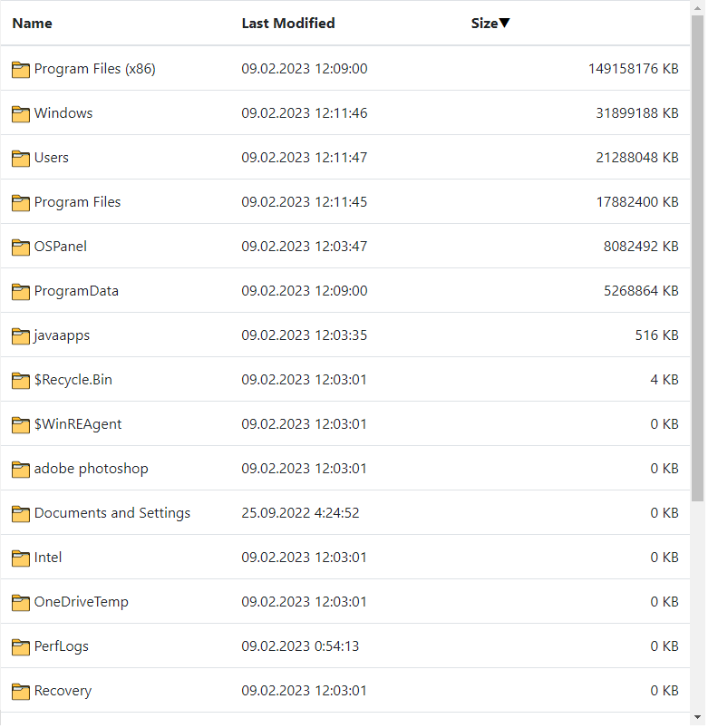Click the adobe photoshop folder icon

pyautogui.click(x=20, y=469)
